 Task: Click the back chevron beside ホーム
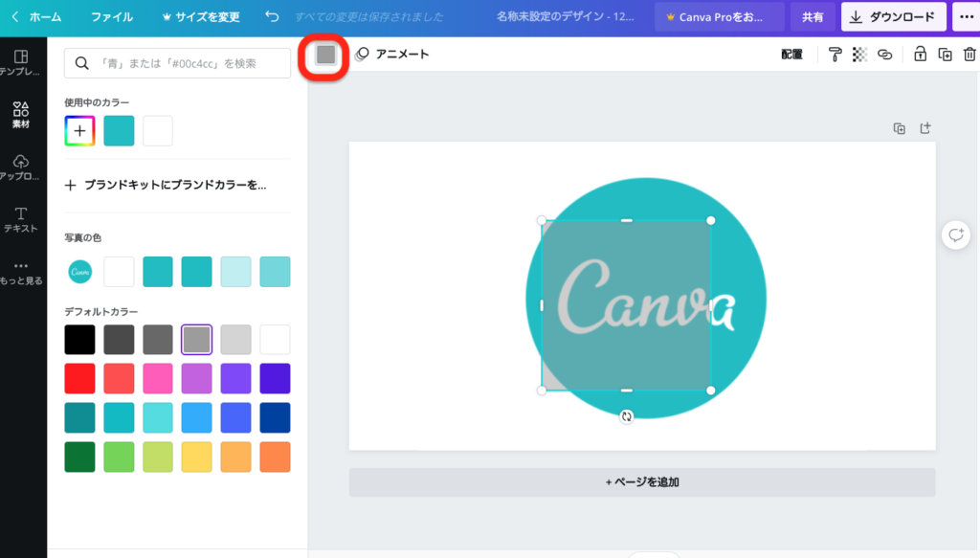pyautogui.click(x=15, y=17)
